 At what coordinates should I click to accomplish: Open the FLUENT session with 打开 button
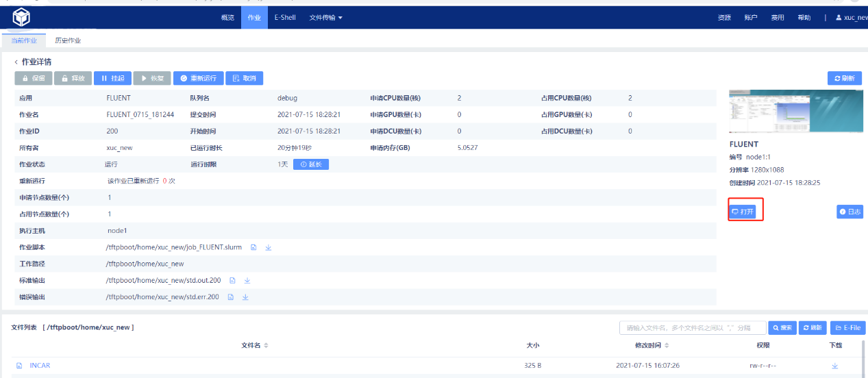(743, 212)
